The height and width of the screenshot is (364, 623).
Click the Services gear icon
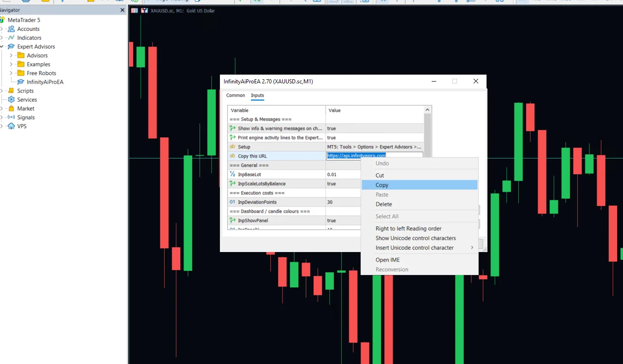pos(12,100)
